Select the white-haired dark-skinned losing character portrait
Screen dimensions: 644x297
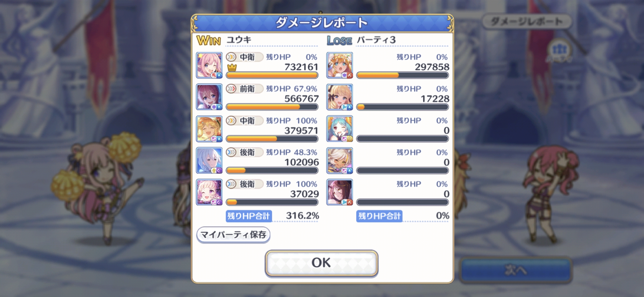pyautogui.click(x=340, y=161)
